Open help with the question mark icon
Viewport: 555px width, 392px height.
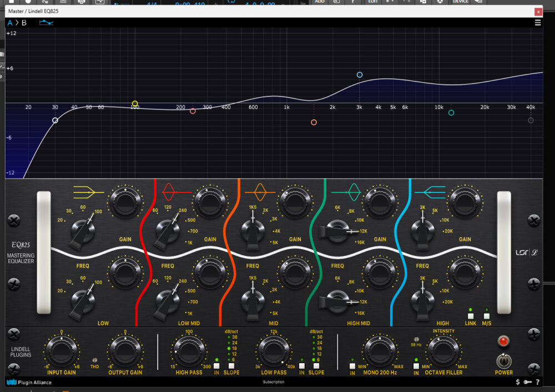(x=538, y=382)
